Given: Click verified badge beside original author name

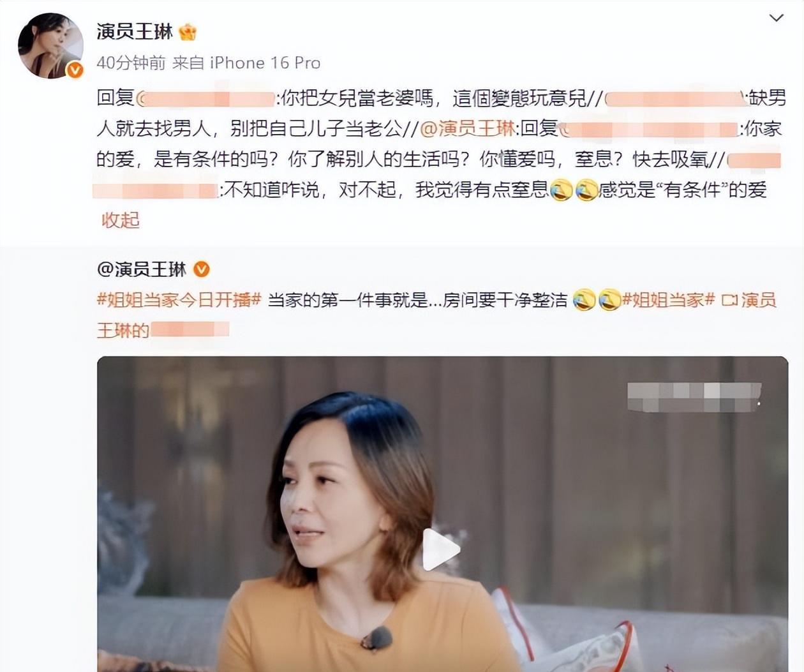Looking at the screenshot, I should point(202,269).
